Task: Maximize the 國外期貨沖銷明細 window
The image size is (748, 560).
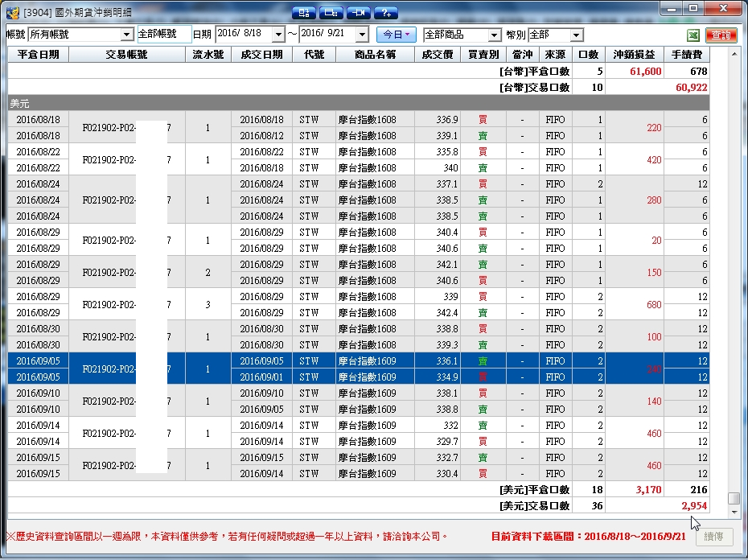Action: tap(693, 9)
